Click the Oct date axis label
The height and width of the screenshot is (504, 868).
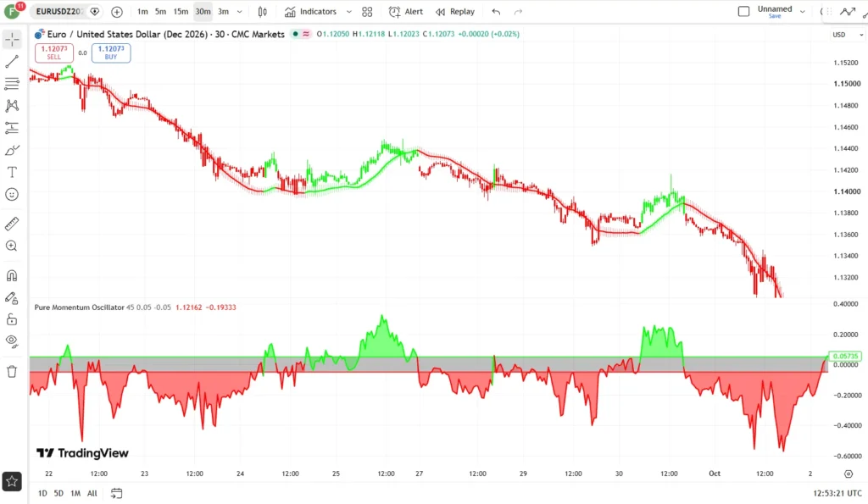coord(715,474)
